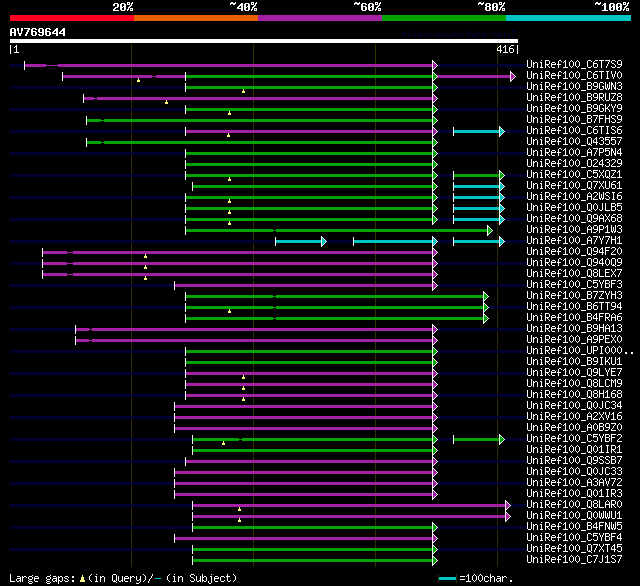Select the UniRef100_A9P1W3 label
This screenshot has height=586, width=640.
coord(574,229)
